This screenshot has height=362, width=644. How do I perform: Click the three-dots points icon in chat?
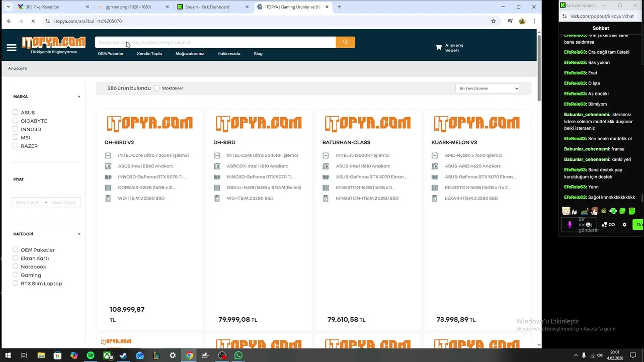604,224
